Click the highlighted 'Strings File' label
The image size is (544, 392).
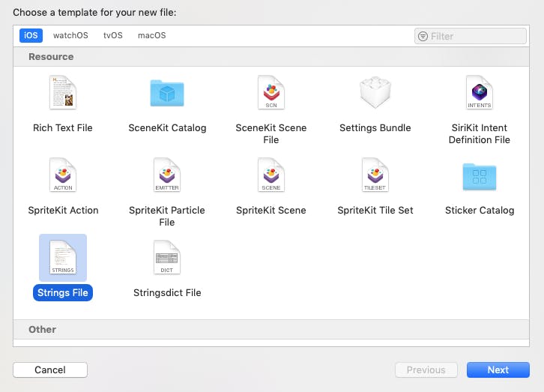tap(63, 293)
